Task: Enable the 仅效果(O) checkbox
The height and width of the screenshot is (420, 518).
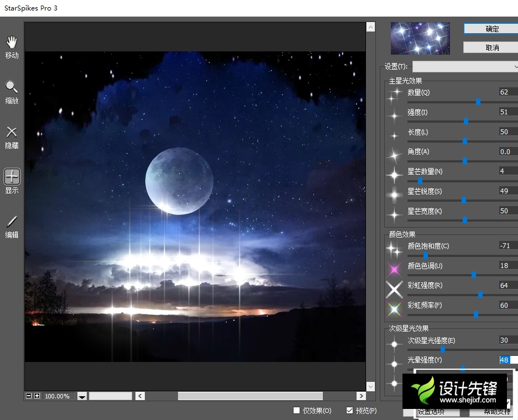Action: tap(296, 411)
